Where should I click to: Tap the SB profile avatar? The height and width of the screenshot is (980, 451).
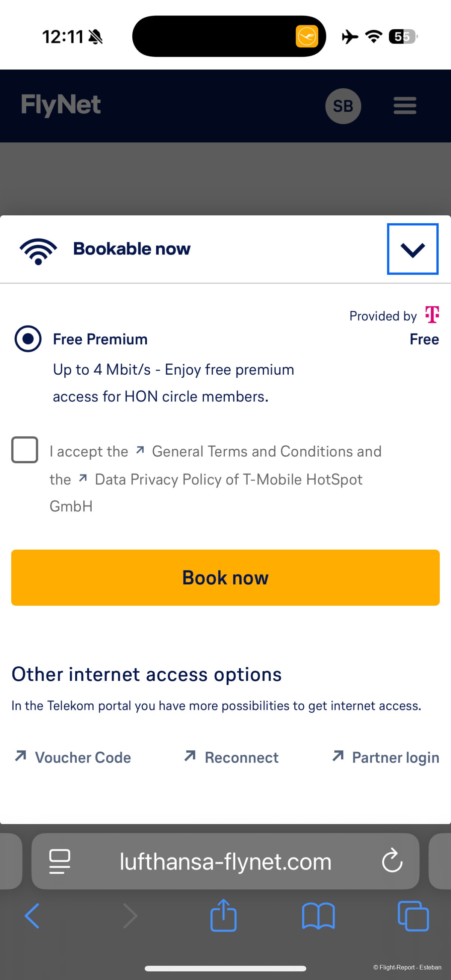(343, 106)
